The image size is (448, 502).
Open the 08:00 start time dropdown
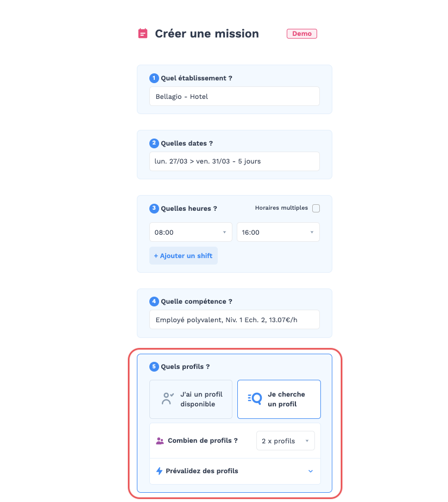(x=191, y=232)
